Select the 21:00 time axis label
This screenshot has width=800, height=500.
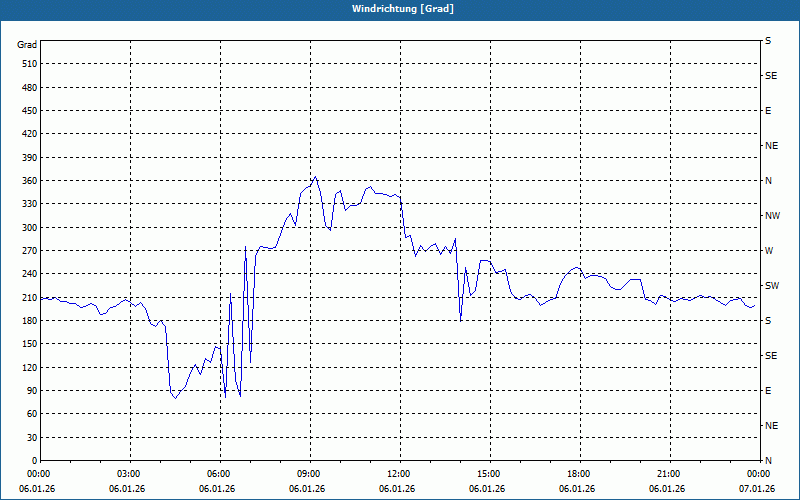670,474
